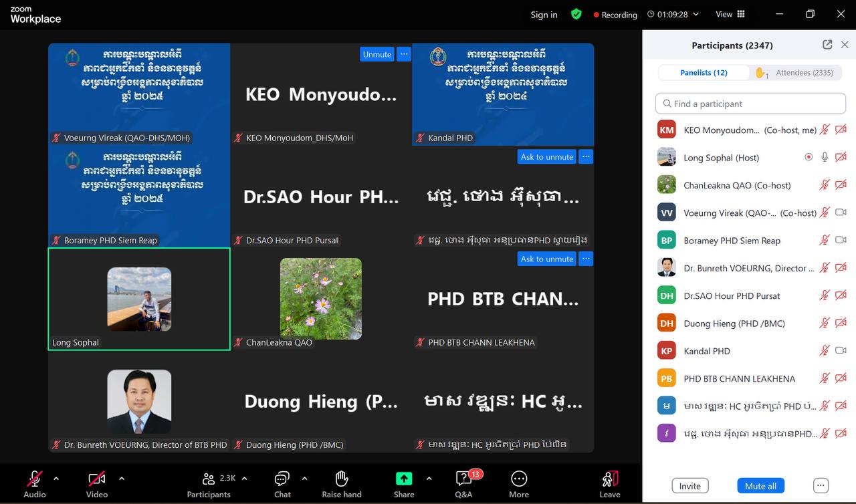Image resolution: width=856 pixels, height=504 pixels.
Task: Select the Kandal PHD video tile
Action: pos(503,94)
